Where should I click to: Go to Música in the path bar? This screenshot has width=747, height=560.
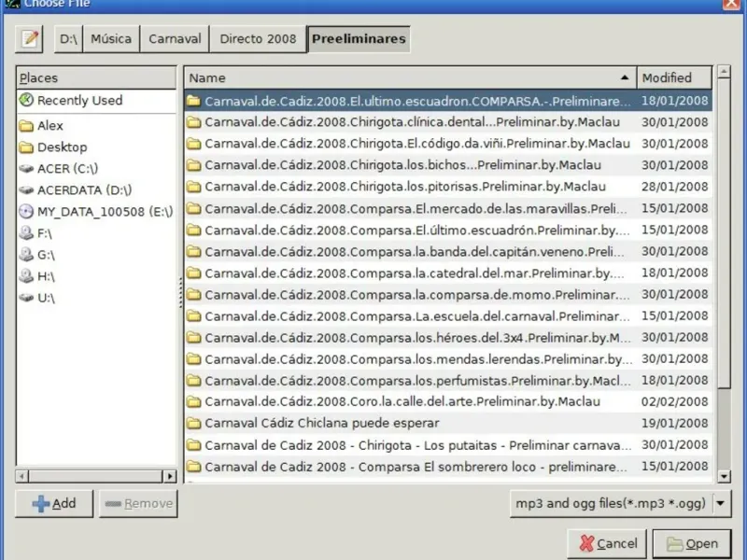pos(111,38)
